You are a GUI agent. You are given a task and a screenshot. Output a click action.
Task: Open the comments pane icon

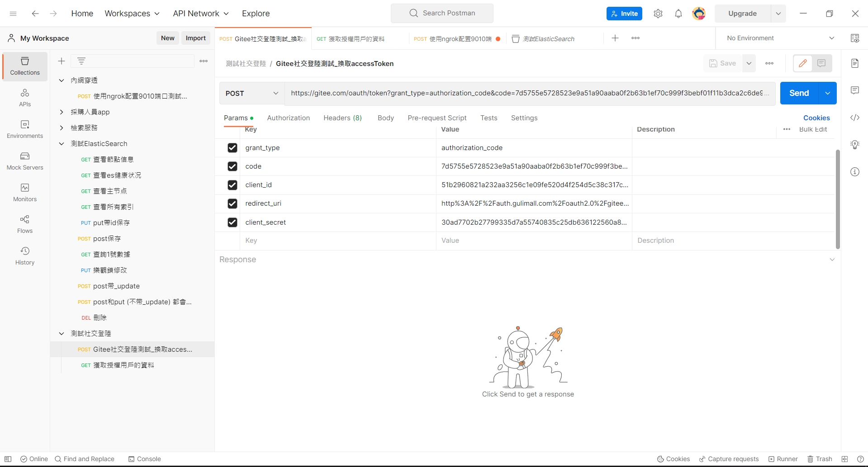pyautogui.click(x=855, y=90)
